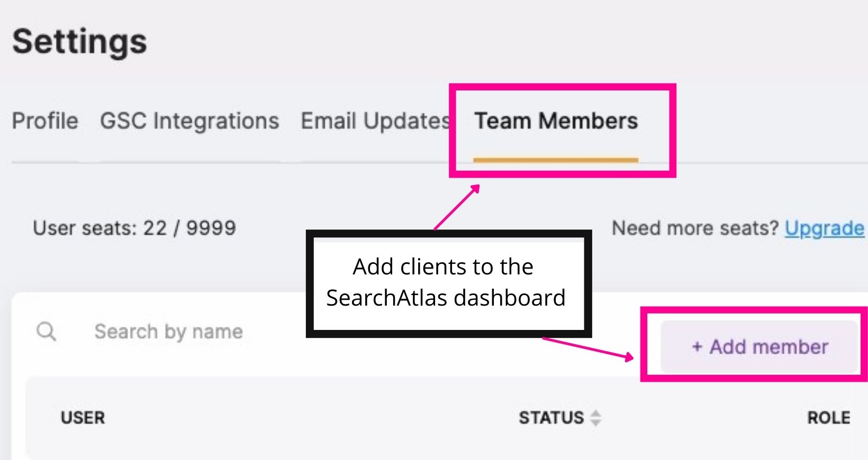Click the ROLE column header
The image size is (868, 460).
(829, 418)
